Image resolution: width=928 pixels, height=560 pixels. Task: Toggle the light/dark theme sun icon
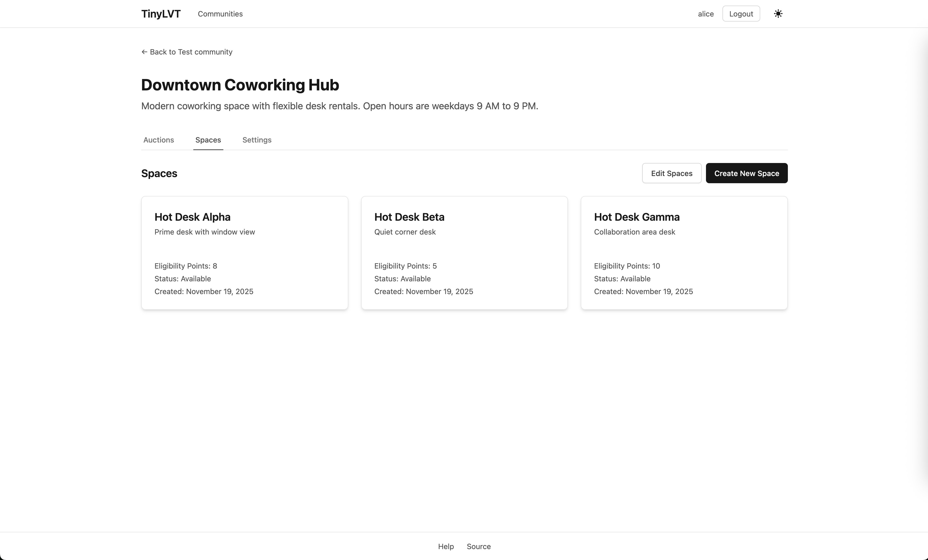[x=778, y=14]
